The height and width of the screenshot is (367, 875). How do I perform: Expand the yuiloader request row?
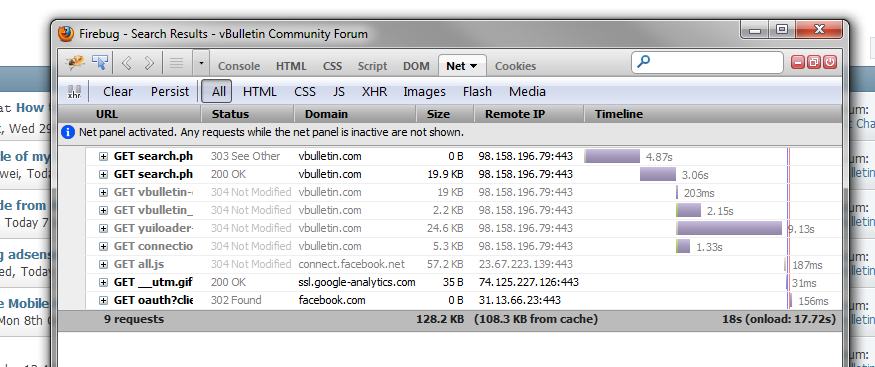click(x=103, y=228)
